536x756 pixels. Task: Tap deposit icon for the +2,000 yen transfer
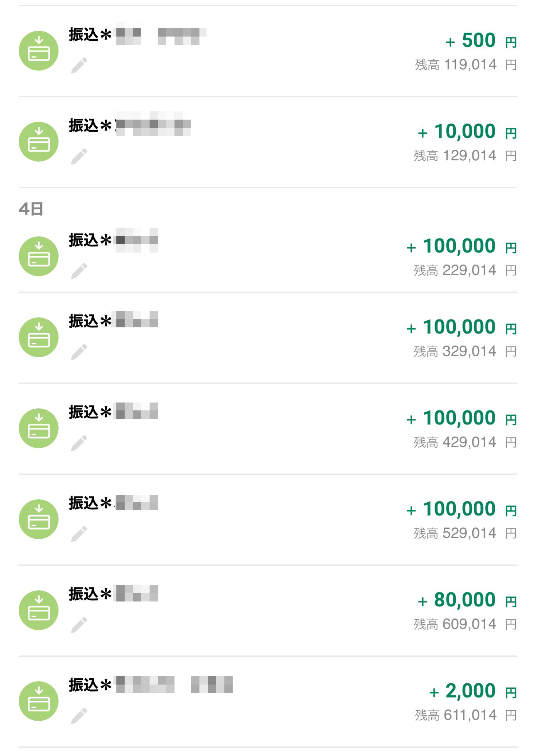39,701
